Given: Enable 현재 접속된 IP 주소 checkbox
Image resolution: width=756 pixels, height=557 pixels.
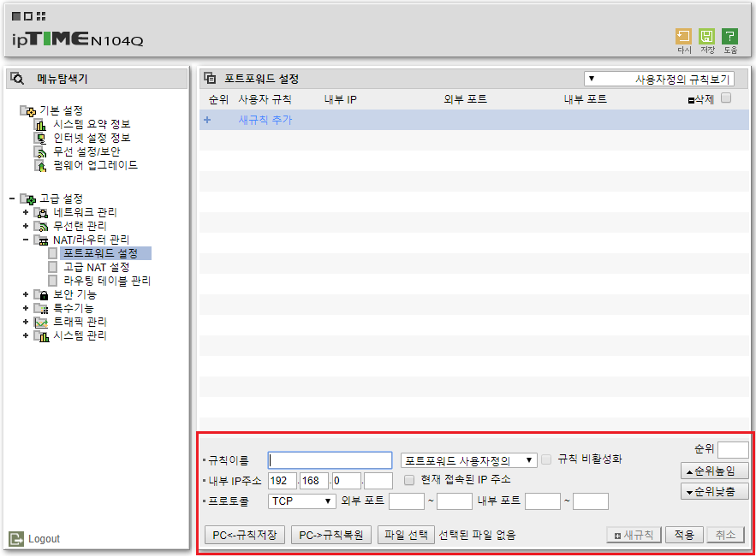Looking at the screenshot, I should click(409, 480).
